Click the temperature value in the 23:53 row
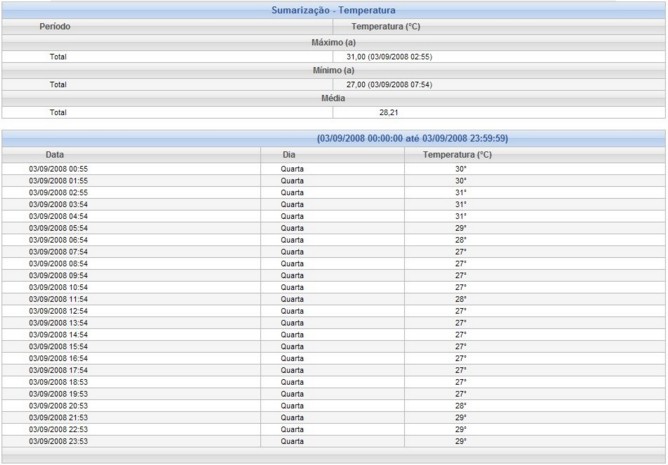This screenshot has width=668, height=465. click(461, 441)
